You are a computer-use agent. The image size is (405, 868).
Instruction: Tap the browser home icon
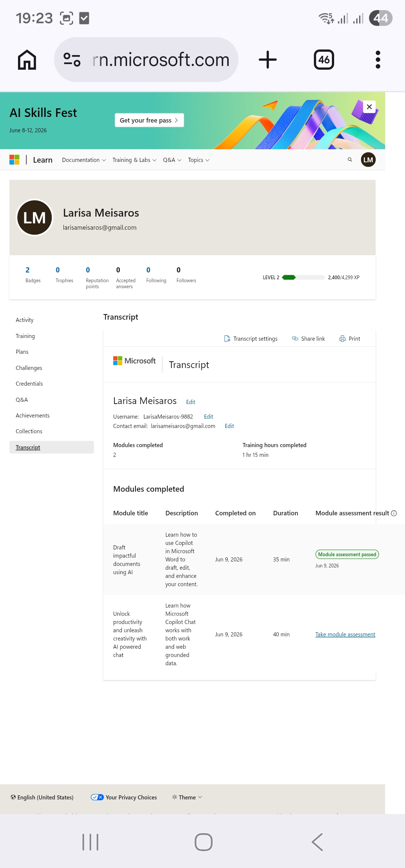(27, 60)
